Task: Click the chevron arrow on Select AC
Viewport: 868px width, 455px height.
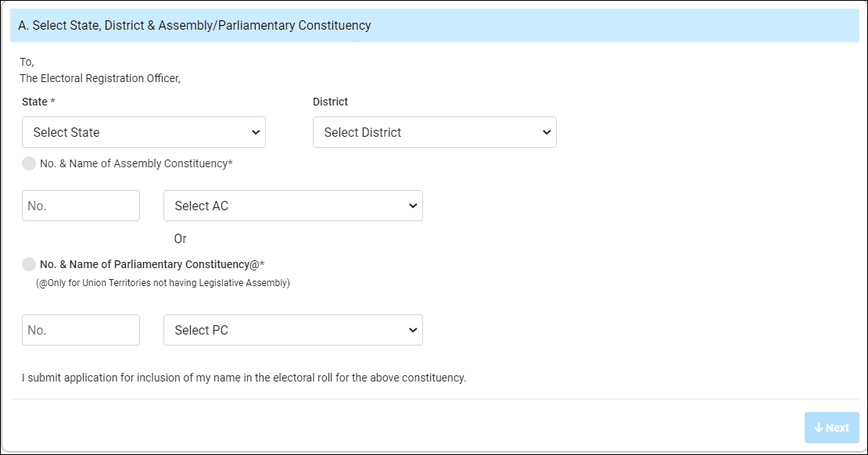Action: (412, 206)
